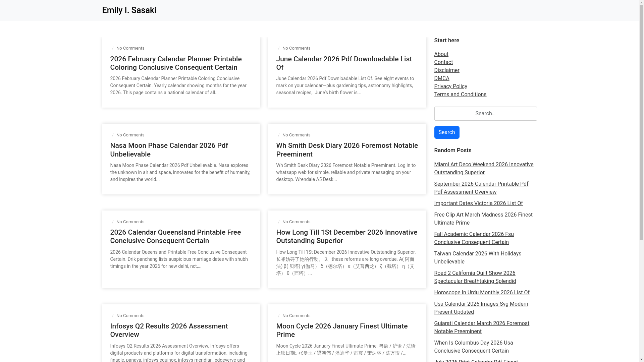Click the blue Search button
This screenshot has width=644, height=362.
(x=446, y=132)
